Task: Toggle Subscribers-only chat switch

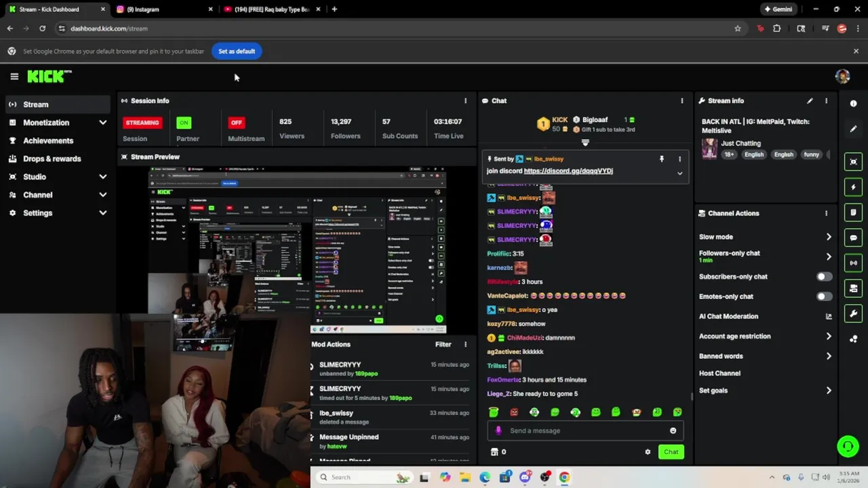Action: (x=824, y=277)
